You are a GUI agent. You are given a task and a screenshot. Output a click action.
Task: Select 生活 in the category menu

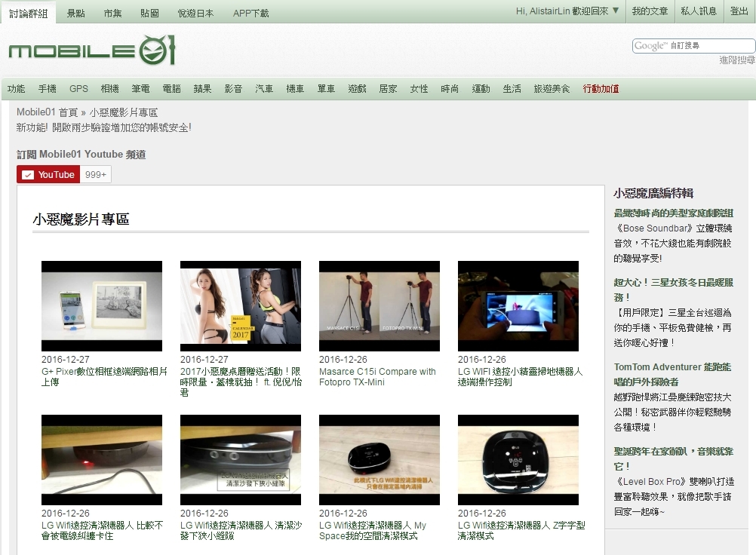click(512, 89)
